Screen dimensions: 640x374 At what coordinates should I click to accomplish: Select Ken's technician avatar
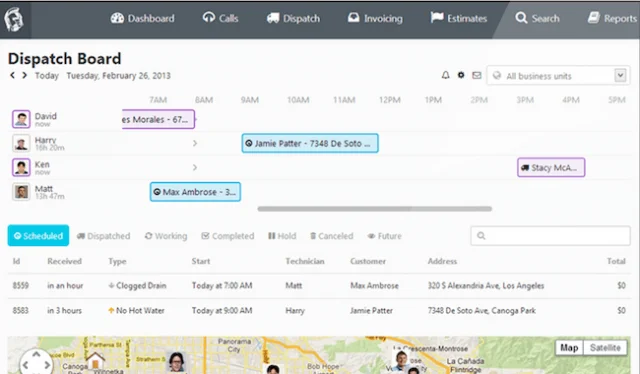tap(21, 167)
